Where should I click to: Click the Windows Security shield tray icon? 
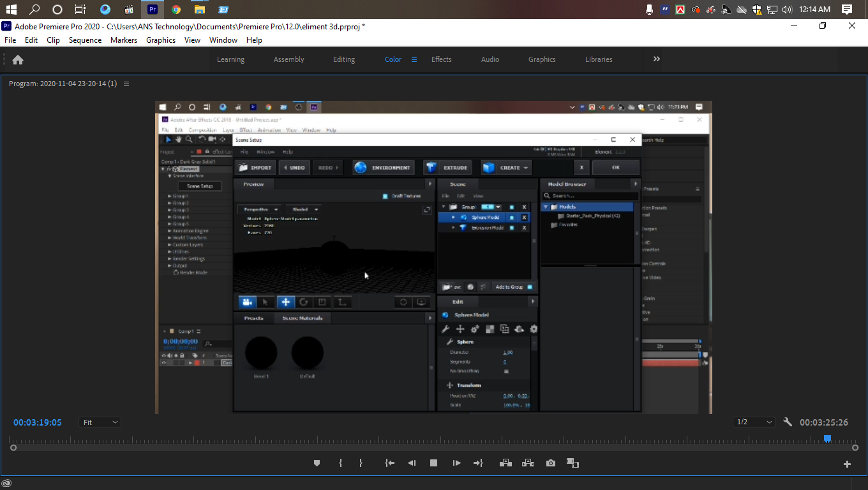coord(756,10)
